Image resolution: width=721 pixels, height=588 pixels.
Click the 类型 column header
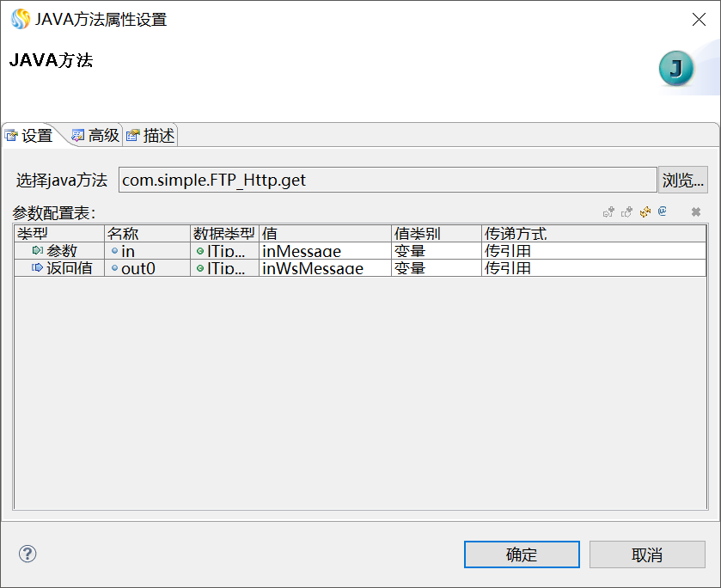[x=59, y=233]
